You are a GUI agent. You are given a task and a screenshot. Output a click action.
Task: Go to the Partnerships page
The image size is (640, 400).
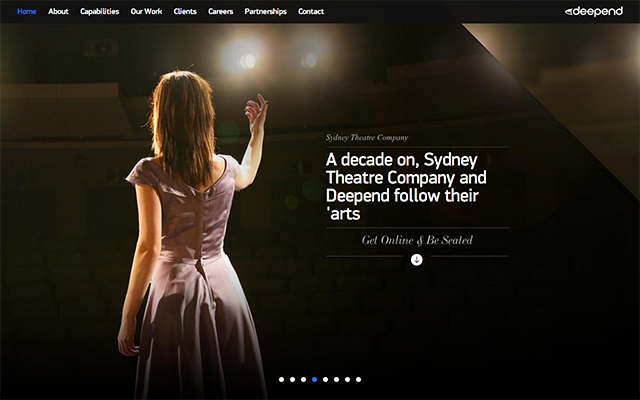click(x=265, y=11)
